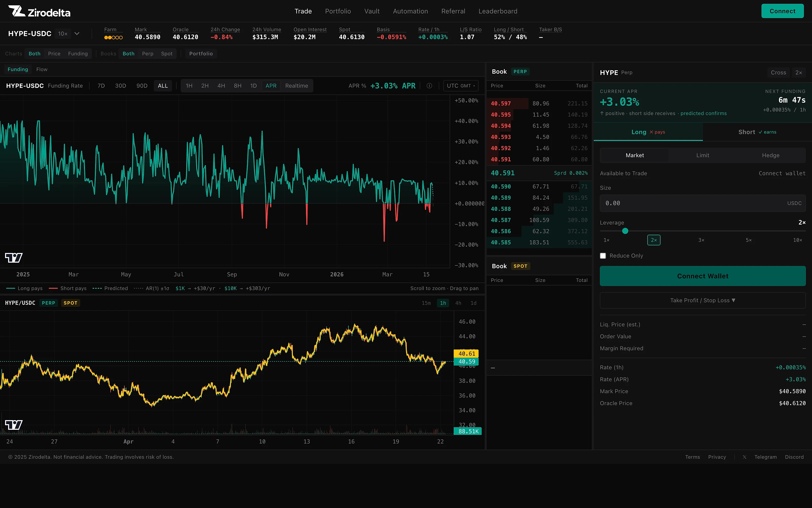Screen dimensions: 812x508
Task: Select the 7D funding range
Action: coord(101,86)
